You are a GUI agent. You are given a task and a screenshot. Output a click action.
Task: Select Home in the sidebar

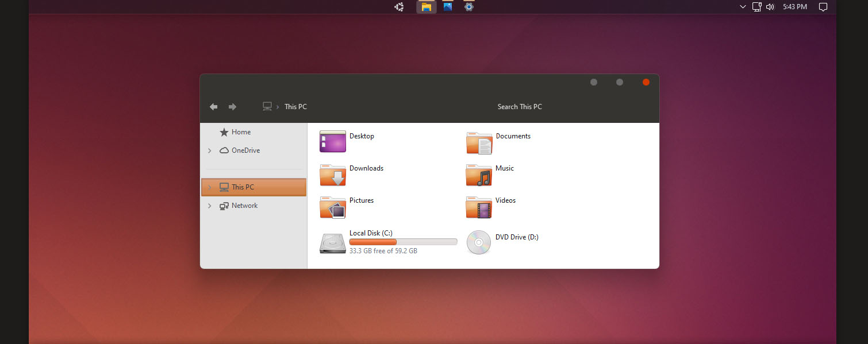coord(241,132)
